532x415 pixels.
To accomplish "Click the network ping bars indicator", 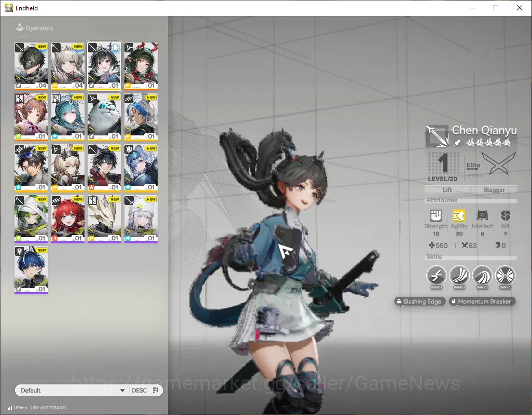I will [10, 408].
